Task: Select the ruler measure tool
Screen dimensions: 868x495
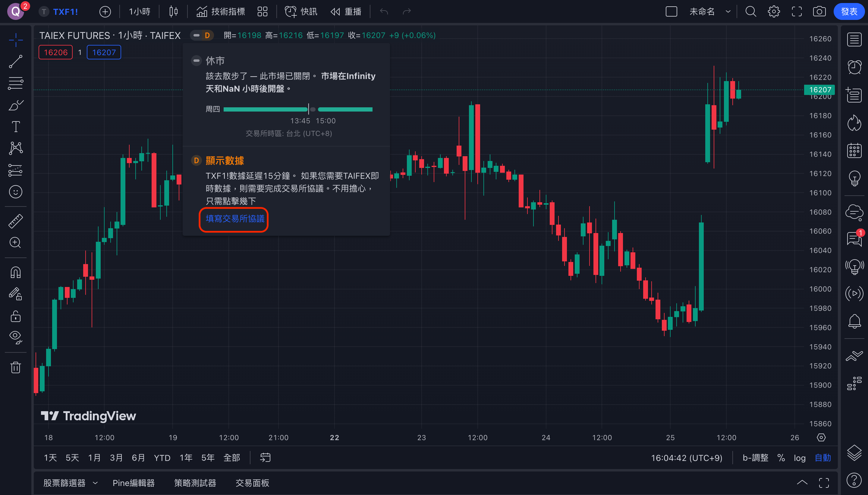Action: click(x=16, y=221)
